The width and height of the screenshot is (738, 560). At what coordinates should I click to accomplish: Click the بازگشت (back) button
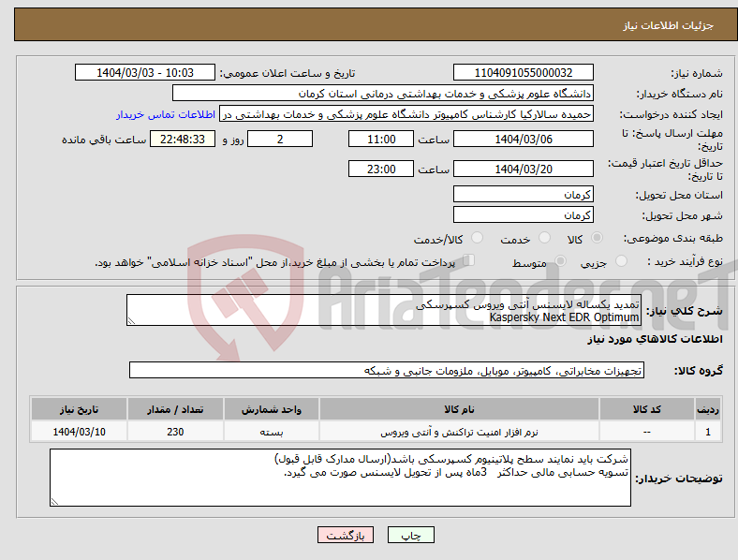coord(346,535)
